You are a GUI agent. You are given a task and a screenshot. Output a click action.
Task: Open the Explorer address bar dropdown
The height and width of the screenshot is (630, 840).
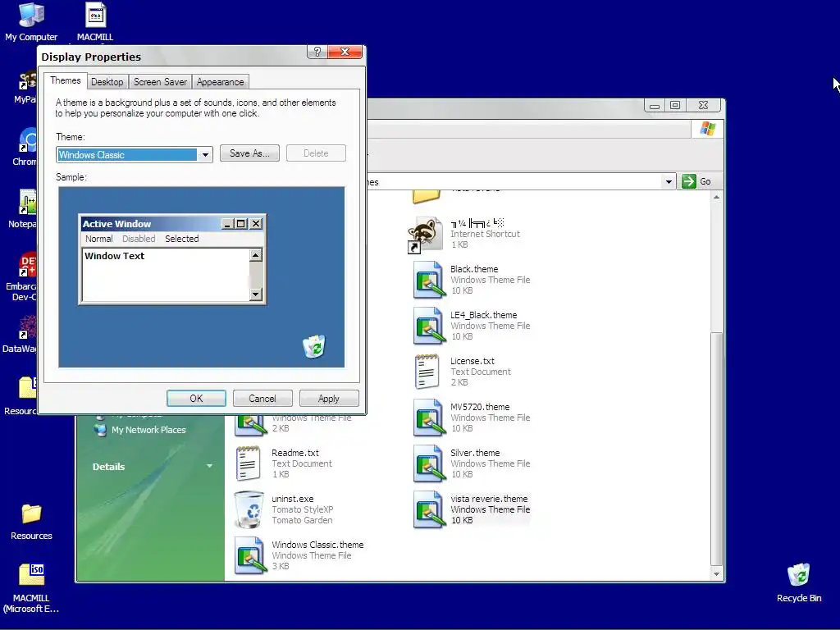coord(668,181)
